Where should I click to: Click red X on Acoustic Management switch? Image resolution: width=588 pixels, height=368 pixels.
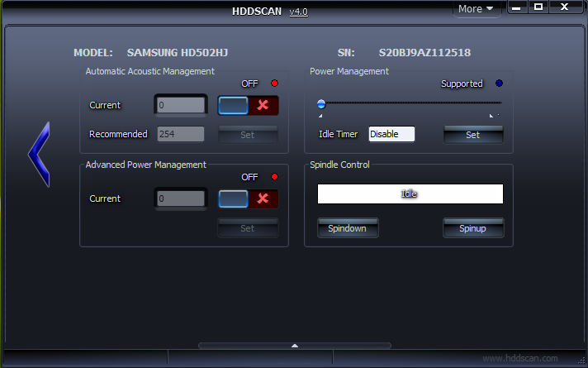tap(263, 105)
